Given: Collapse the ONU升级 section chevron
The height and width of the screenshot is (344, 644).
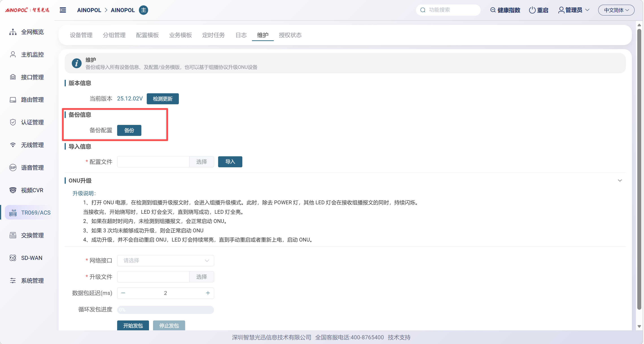Looking at the screenshot, I should (620, 180).
